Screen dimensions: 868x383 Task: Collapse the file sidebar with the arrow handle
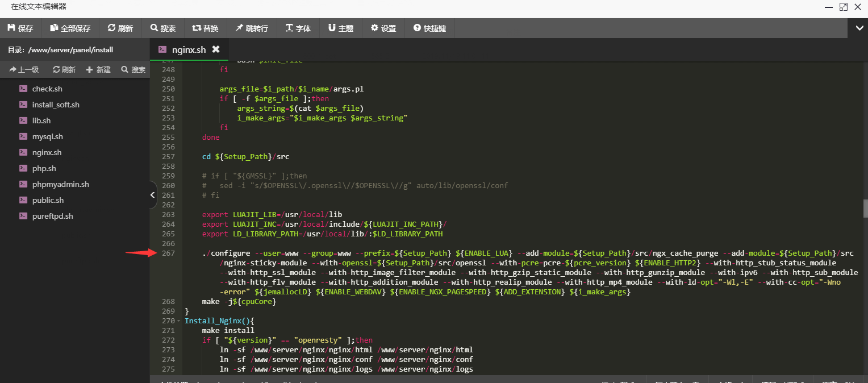(152, 195)
